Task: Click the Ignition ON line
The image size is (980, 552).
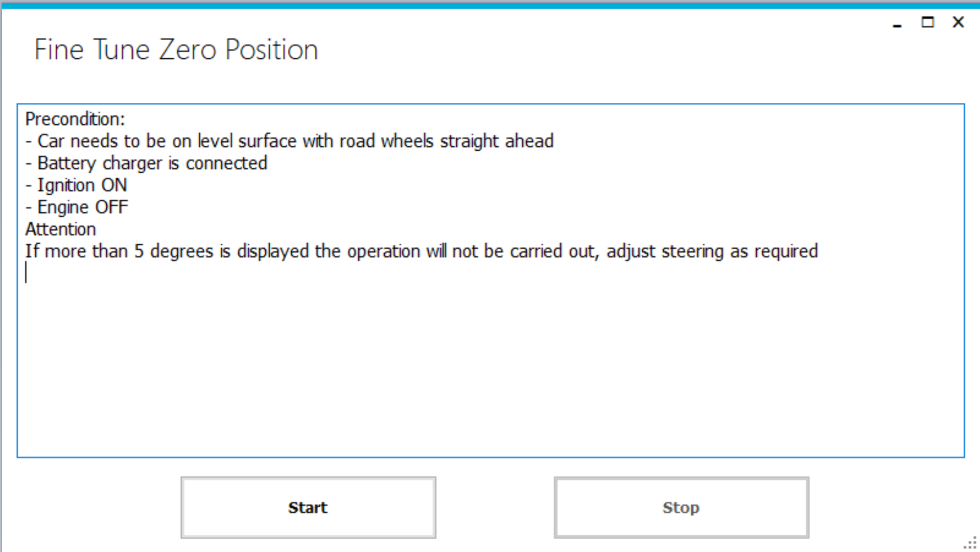Action: point(76,185)
